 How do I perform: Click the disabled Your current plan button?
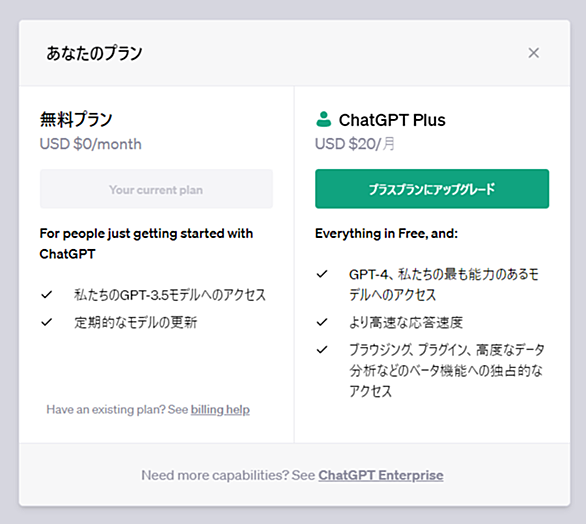pos(156,189)
